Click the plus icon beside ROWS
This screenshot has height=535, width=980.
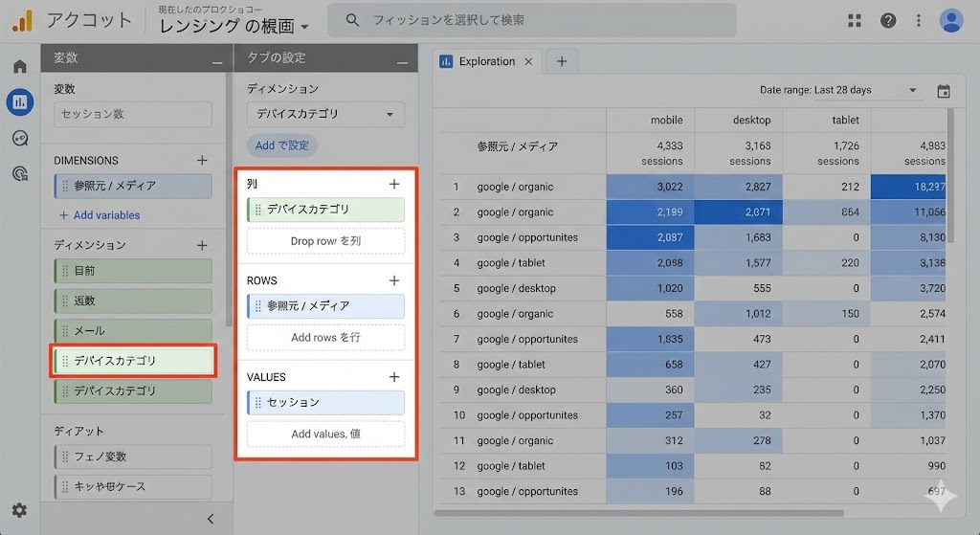[x=393, y=280]
